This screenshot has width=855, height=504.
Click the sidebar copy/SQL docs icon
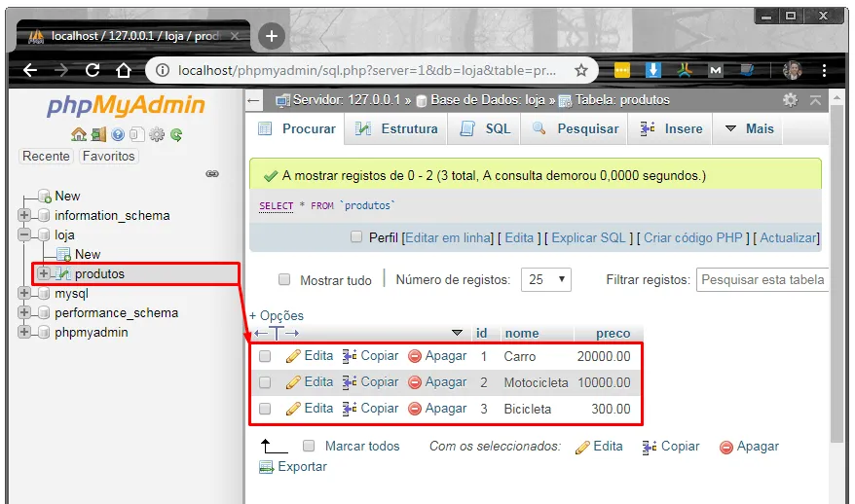coord(136,134)
